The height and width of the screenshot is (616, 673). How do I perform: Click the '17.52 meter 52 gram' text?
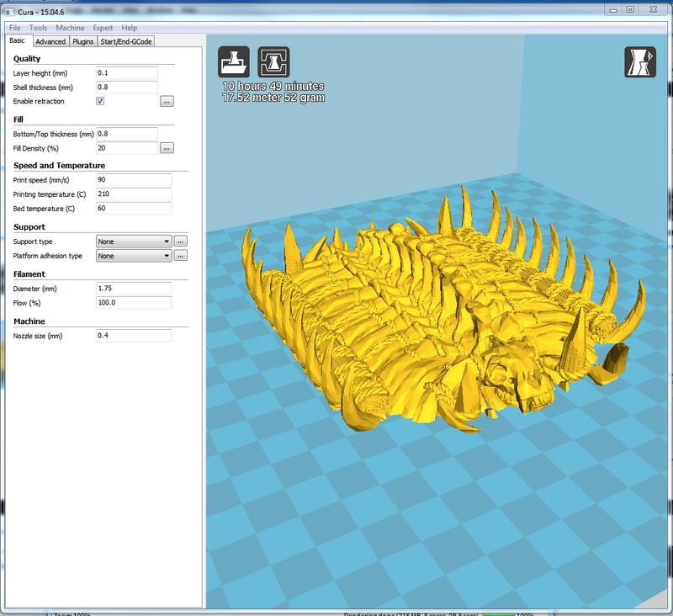pyautogui.click(x=273, y=98)
